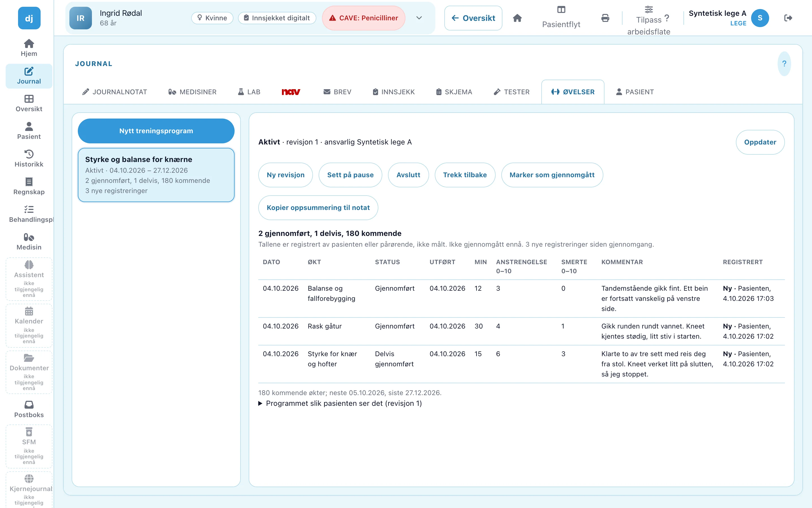Open the TESTER tab
The height and width of the screenshot is (508, 812).
click(511, 92)
